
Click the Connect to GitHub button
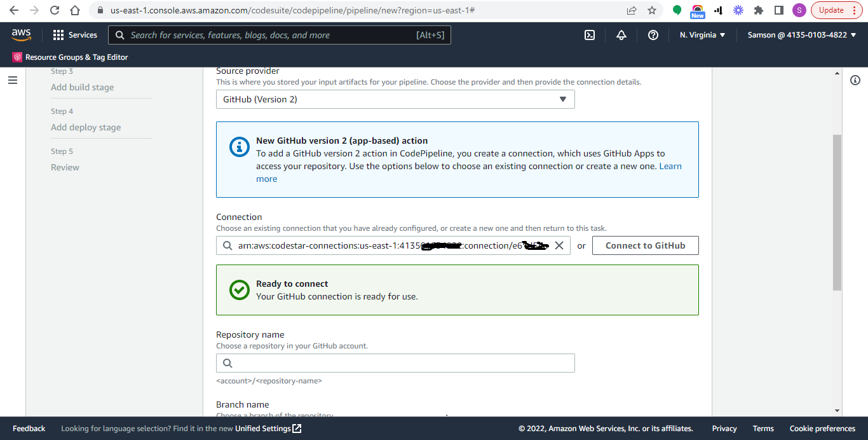pyautogui.click(x=645, y=245)
